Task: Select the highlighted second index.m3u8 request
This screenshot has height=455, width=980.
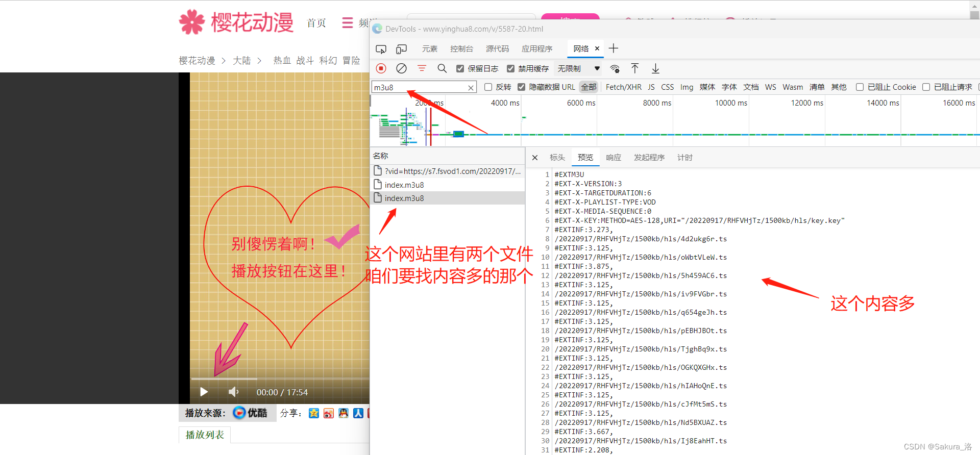Action: click(448, 198)
